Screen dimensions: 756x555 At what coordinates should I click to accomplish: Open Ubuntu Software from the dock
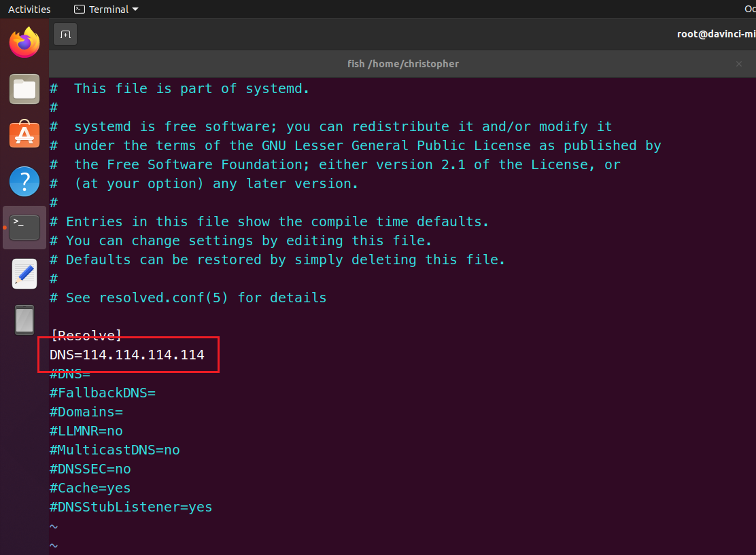24,135
